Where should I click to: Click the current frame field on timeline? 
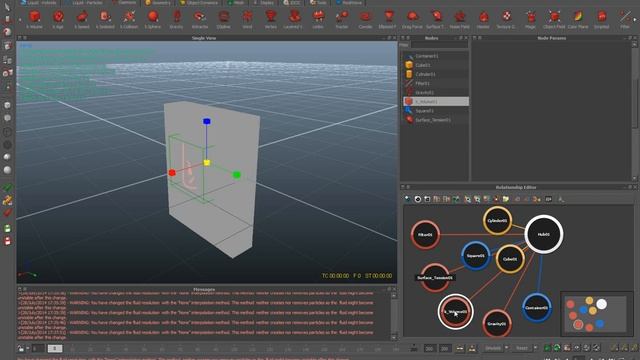55,348
